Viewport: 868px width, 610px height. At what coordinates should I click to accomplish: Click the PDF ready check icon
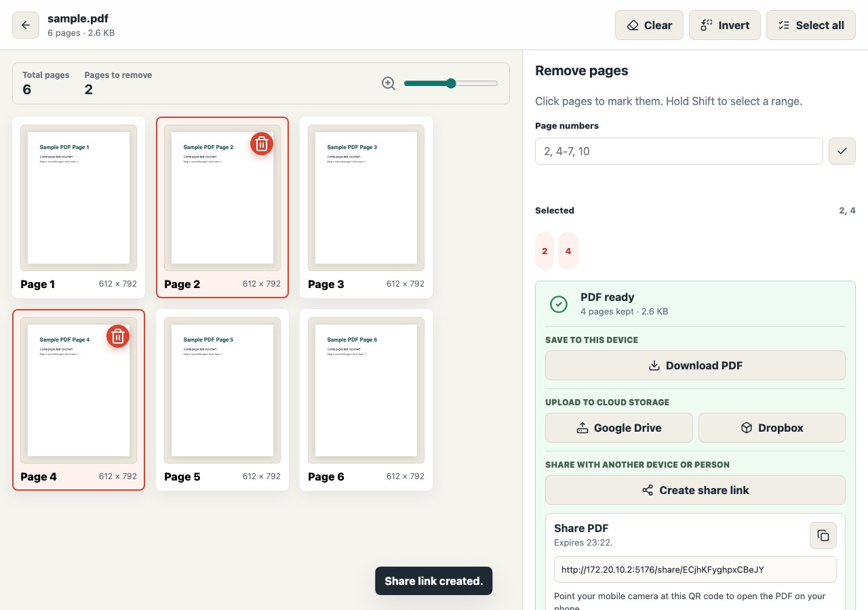559,304
